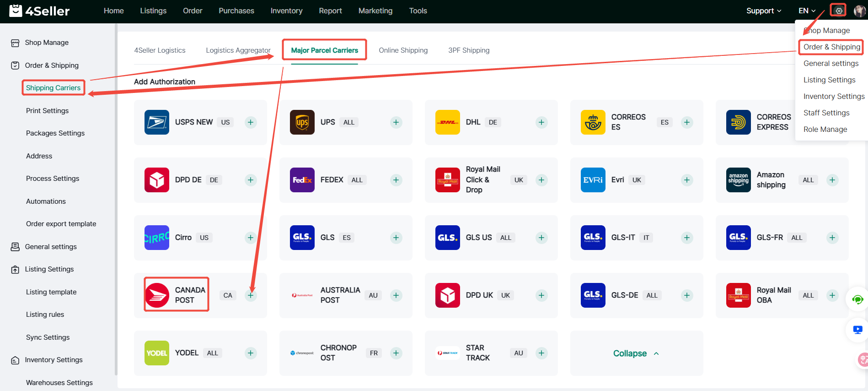Open Home in top navigation

pyautogui.click(x=114, y=11)
